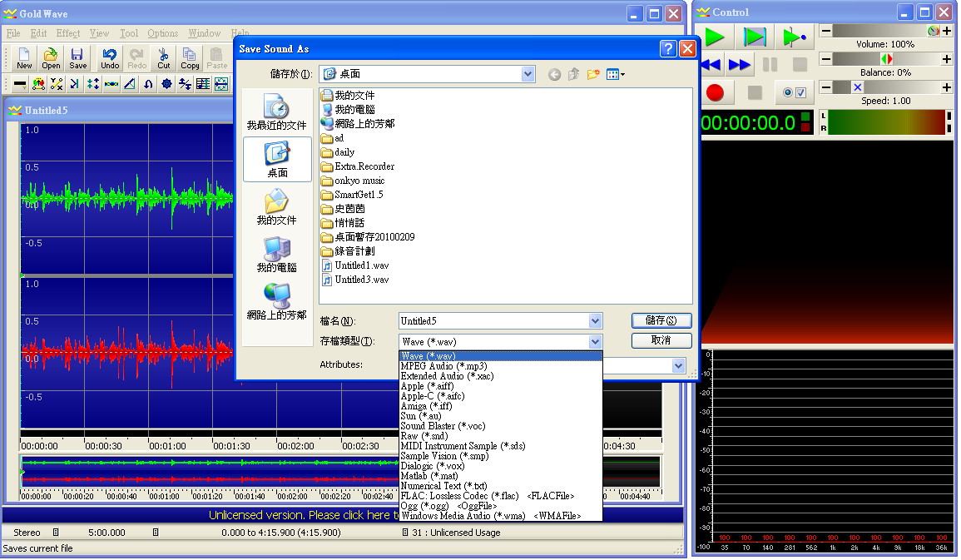Open the Effect menu
This screenshot has width=961, height=560.
(x=68, y=33)
